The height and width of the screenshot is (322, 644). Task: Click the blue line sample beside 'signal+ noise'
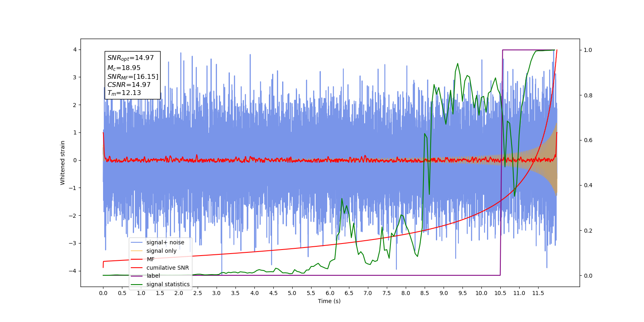click(137, 242)
